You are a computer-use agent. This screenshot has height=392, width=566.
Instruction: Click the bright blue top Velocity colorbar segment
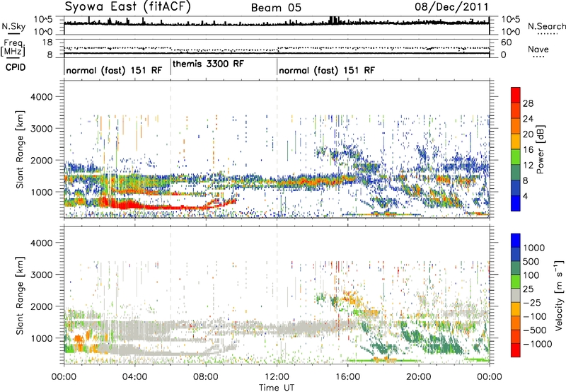[516, 241]
